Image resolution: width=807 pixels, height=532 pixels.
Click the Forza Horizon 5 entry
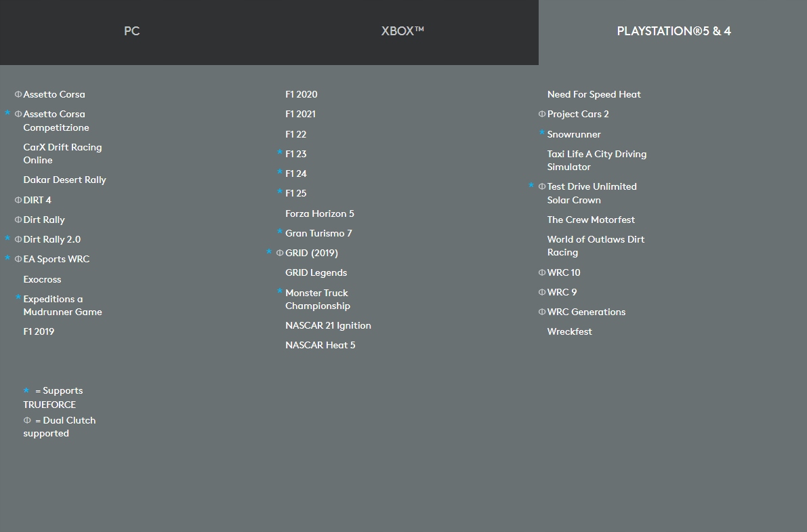(x=320, y=213)
